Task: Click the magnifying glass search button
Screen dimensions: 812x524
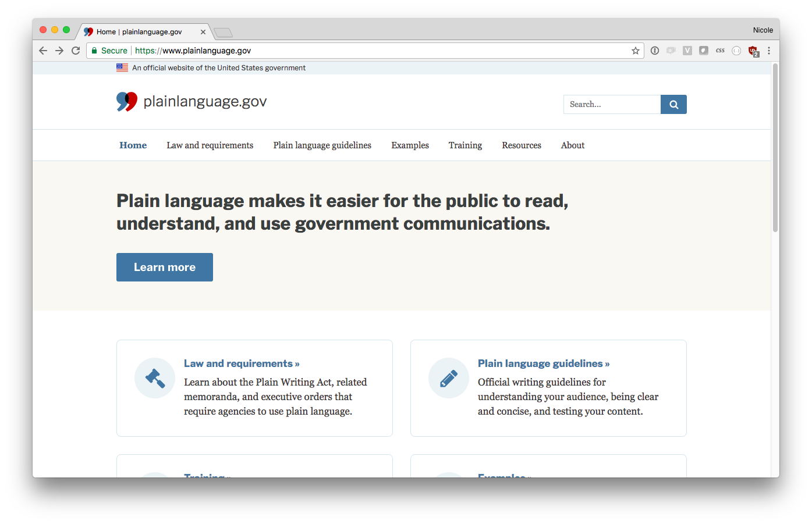Action: (673, 105)
